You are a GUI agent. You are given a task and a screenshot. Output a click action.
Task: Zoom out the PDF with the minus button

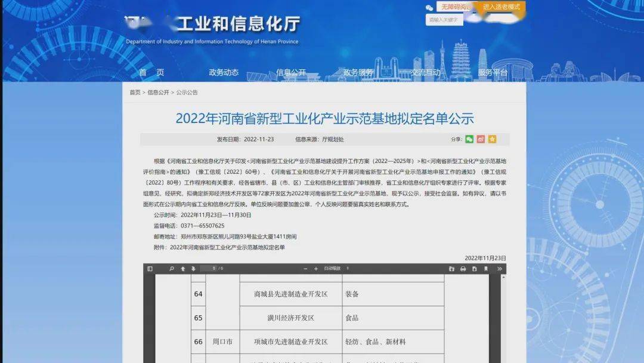[305, 269]
